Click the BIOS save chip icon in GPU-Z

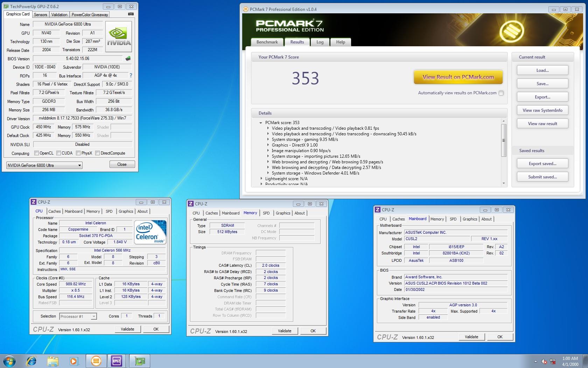(128, 59)
